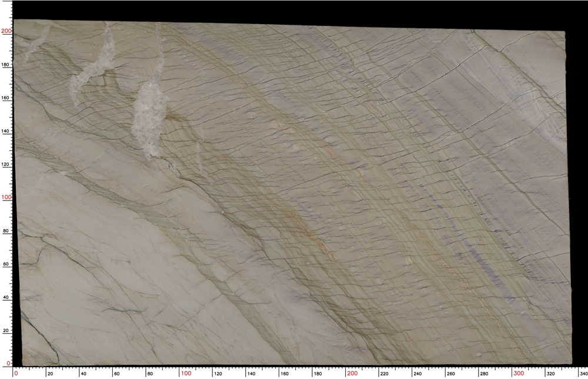
Task: Click the stone slab image
Action: [293, 192]
